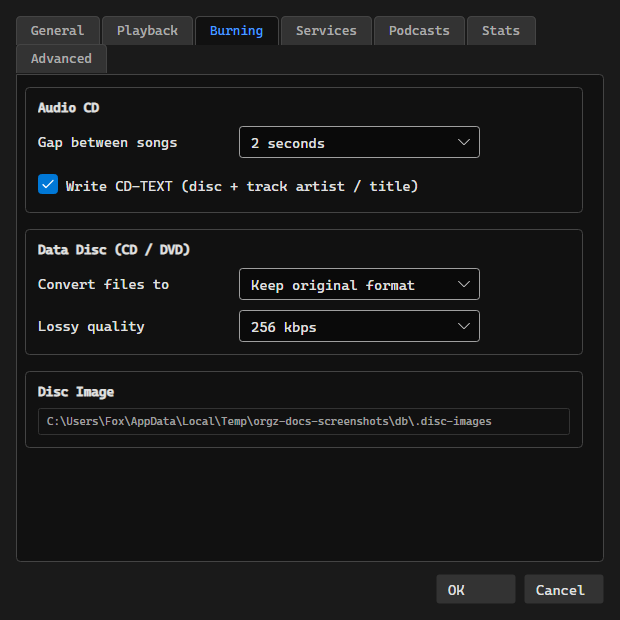Confirm settings with OK button

pyautogui.click(x=476, y=589)
